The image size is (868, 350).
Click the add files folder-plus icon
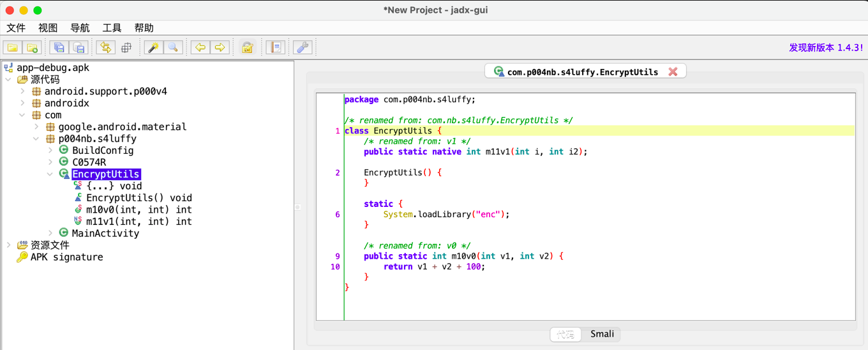point(32,47)
